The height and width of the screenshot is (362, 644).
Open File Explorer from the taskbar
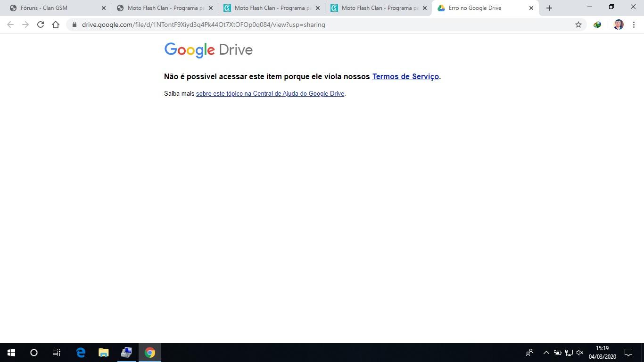pos(104,353)
